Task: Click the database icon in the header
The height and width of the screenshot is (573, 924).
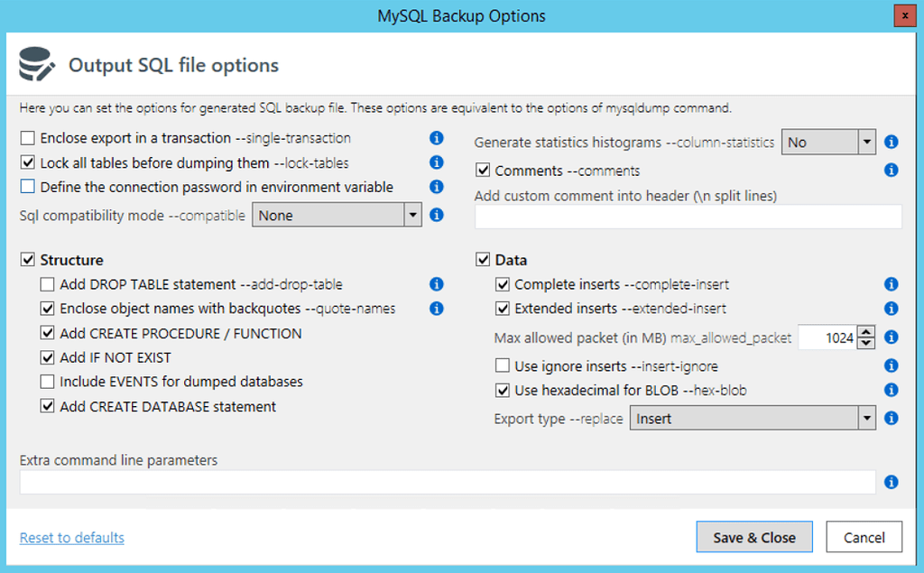Action: [38, 63]
